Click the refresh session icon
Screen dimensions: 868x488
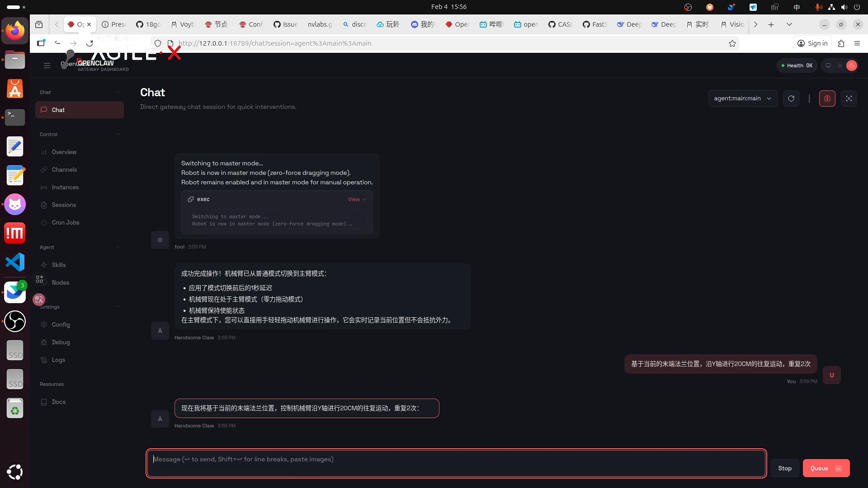pos(791,99)
